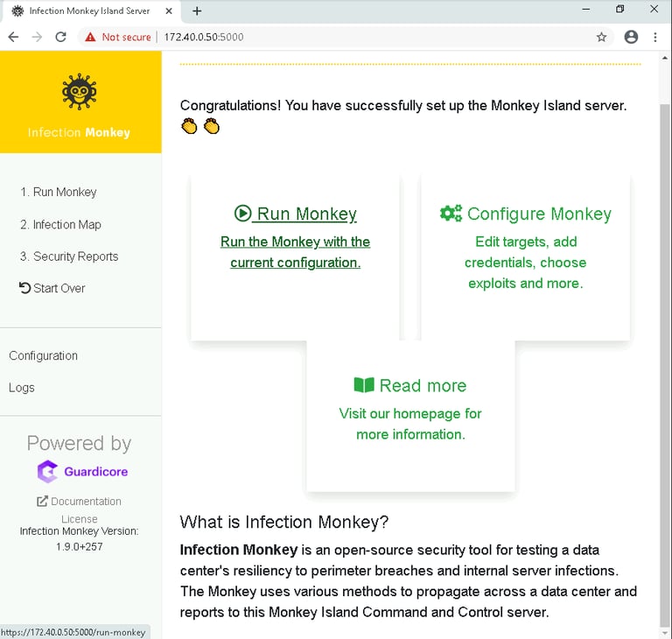Open 1. Run Monkey in sidebar

[59, 192]
